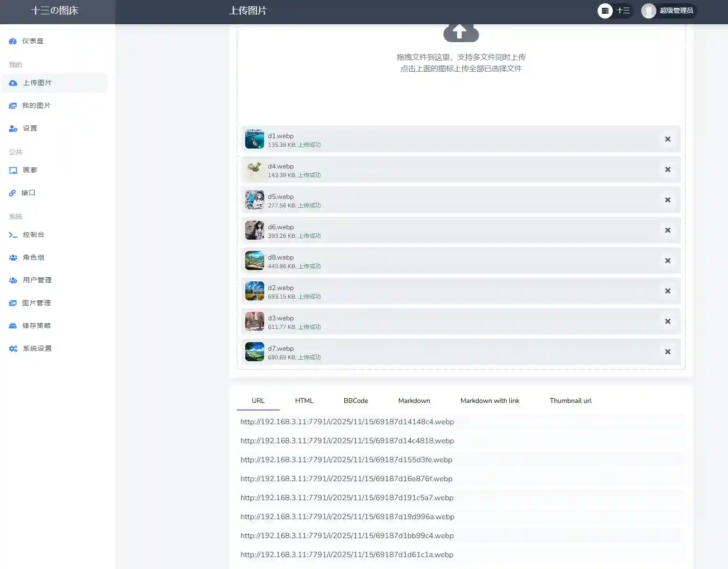Open the 控制台 console icon
The height and width of the screenshot is (569, 728).
click(x=13, y=234)
